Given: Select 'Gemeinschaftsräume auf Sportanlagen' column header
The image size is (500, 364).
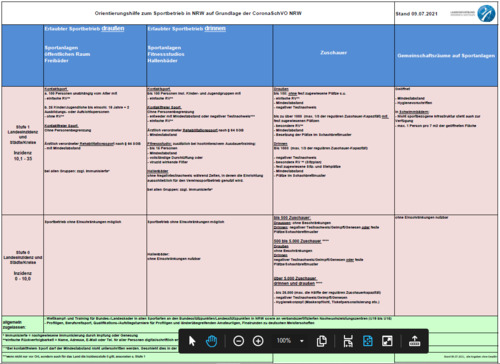Looking at the screenshot, I should pyautogui.click(x=446, y=55).
